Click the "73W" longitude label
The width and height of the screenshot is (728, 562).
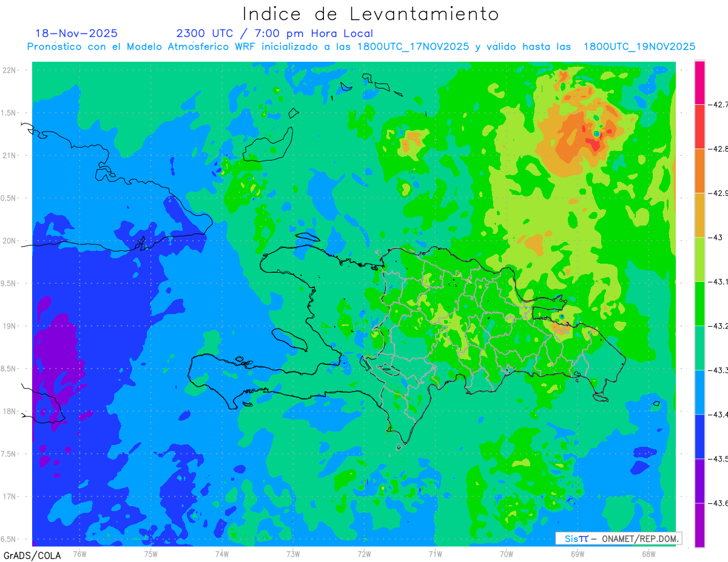tap(293, 554)
